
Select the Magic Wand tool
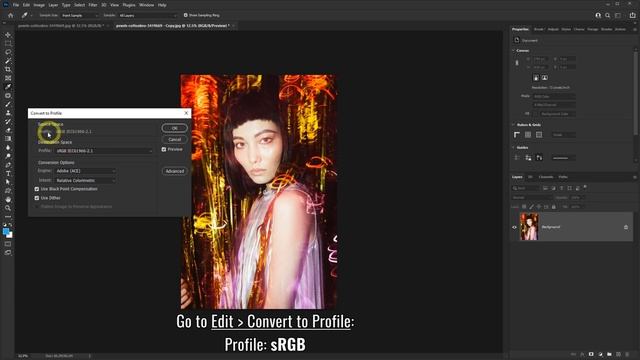(8, 61)
